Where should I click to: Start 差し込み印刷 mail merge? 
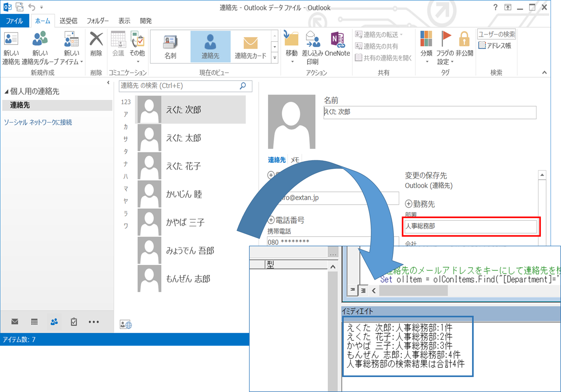pos(312,48)
